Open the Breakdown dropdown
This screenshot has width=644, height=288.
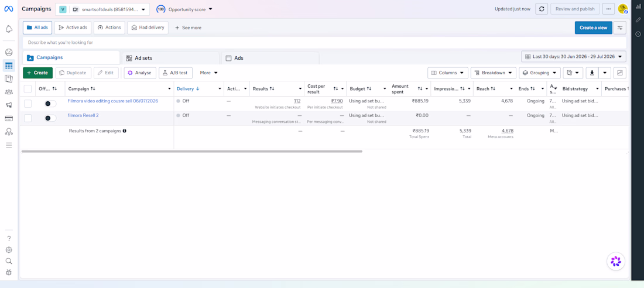click(x=494, y=73)
